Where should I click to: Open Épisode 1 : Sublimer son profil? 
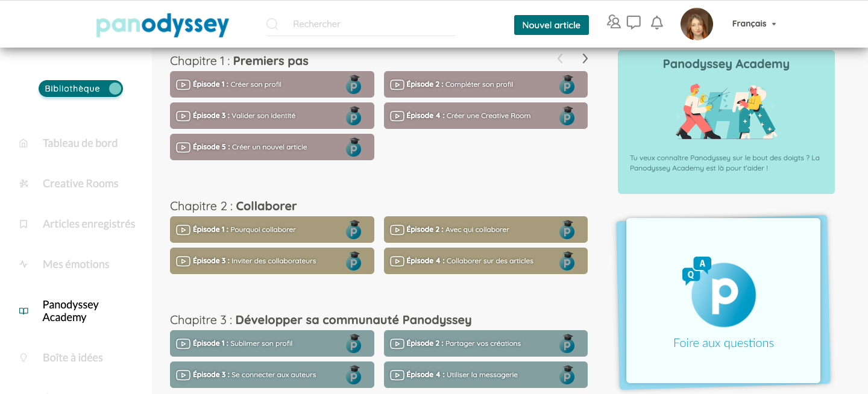272,343
